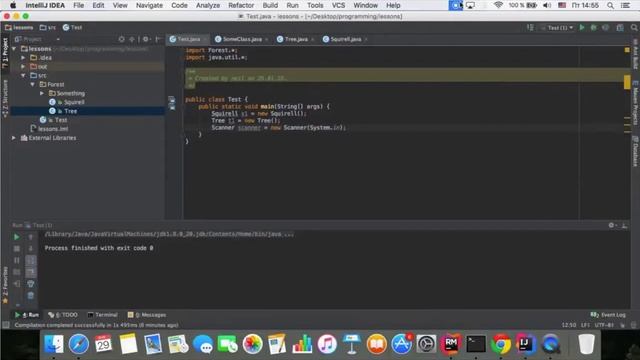Collapse the lessons root folder
This screenshot has width=640, height=360.
pos(15,49)
